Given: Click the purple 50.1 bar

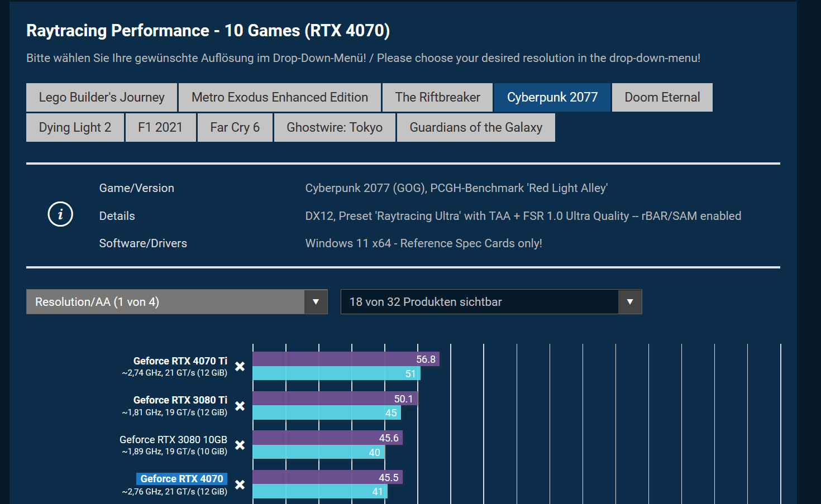Looking at the screenshot, I should pos(335,399).
